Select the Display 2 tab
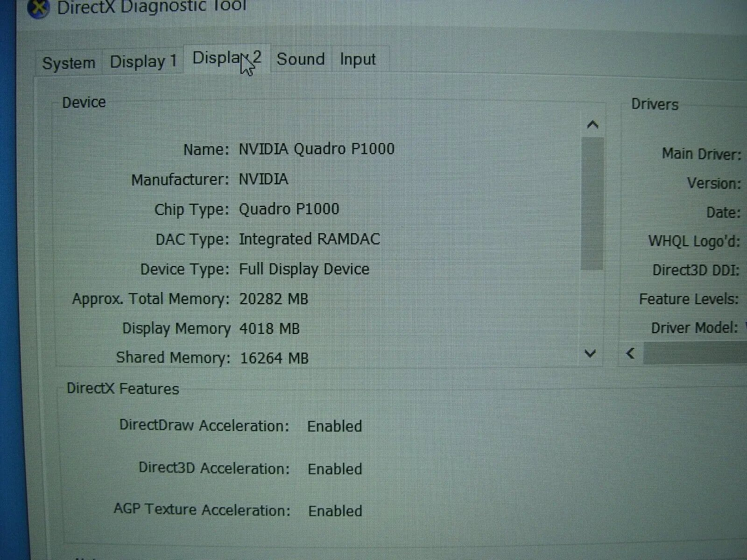747x560 pixels. (x=226, y=59)
